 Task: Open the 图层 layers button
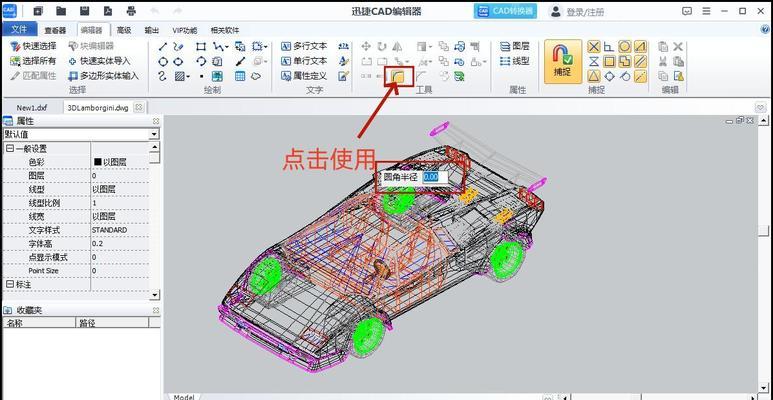pyautogui.click(x=514, y=46)
